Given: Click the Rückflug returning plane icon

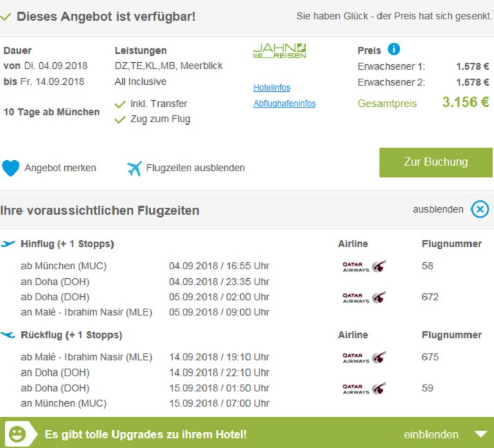Looking at the screenshot, I should (8, 335).
